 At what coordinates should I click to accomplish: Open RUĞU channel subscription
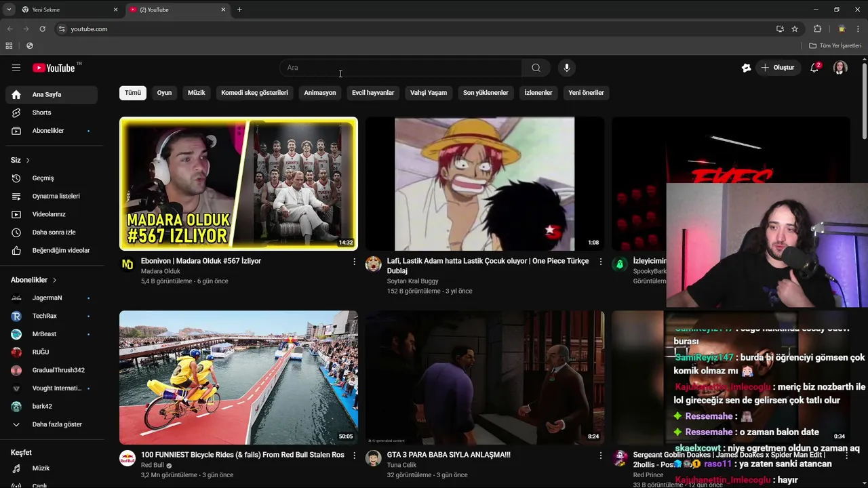click(52, 352)
